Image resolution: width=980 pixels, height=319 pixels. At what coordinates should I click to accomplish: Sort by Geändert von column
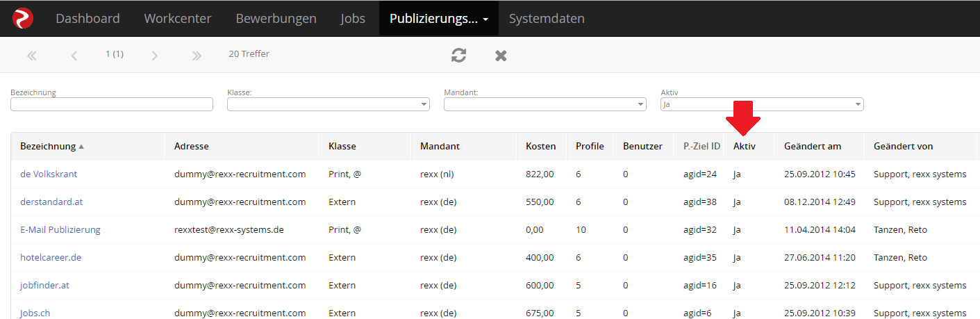[903, 146]
